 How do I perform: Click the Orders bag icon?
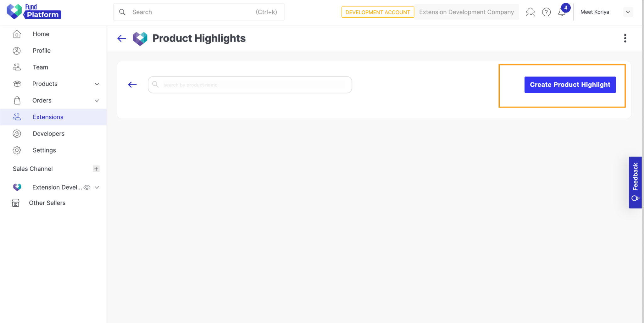tap(17, 100)
